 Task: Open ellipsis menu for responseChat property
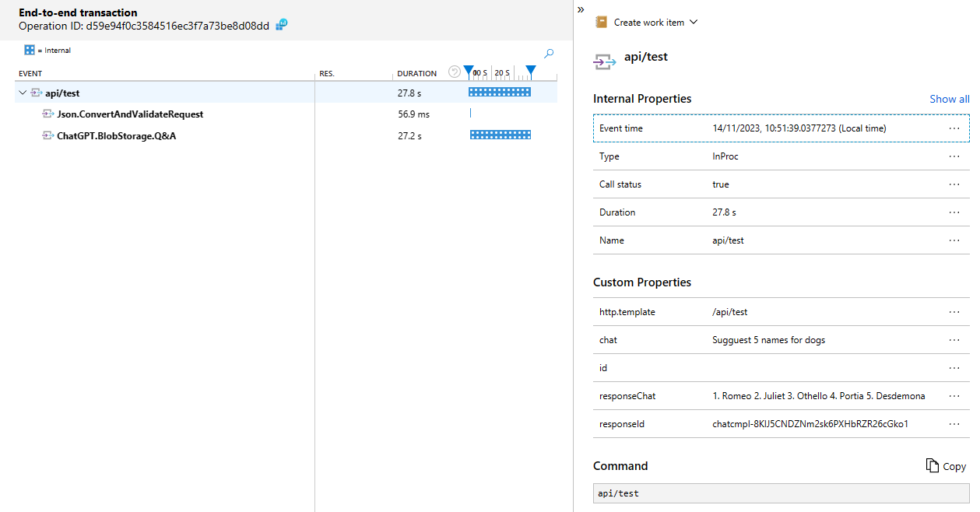click(954, 396)
